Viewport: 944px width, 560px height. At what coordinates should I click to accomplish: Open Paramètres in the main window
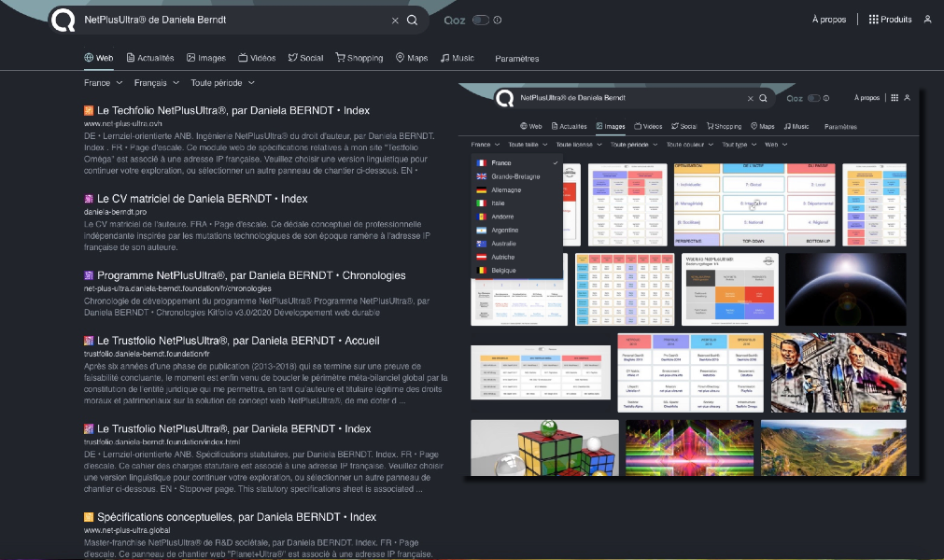[x=517, y=59]
